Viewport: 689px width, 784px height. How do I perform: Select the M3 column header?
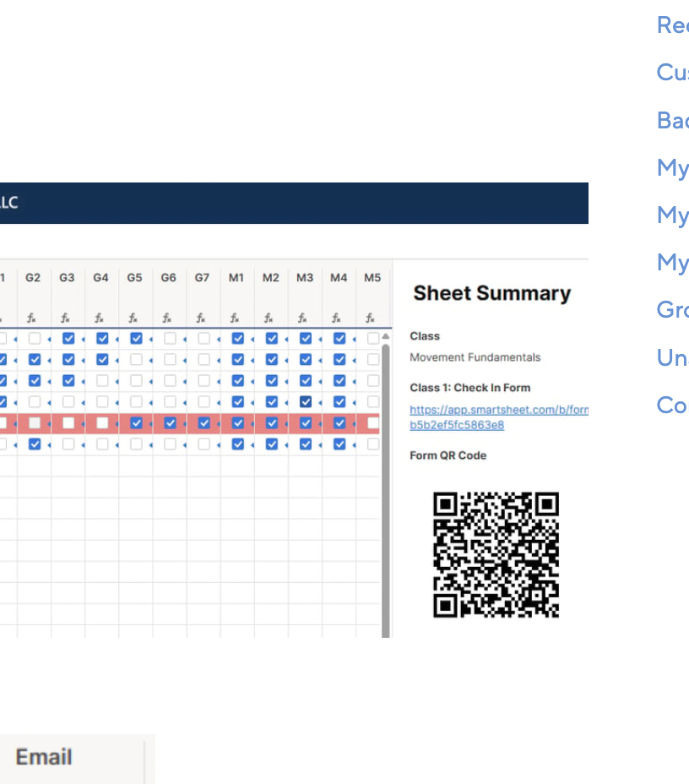tap(305, 277)
